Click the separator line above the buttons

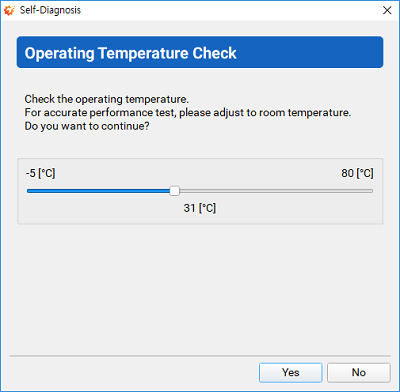click(x=200, y=356)
